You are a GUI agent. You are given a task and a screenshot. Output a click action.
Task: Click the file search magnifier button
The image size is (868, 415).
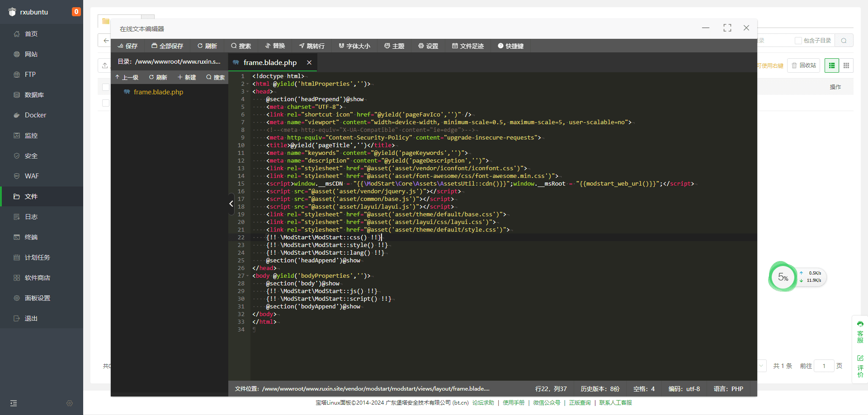844,41
